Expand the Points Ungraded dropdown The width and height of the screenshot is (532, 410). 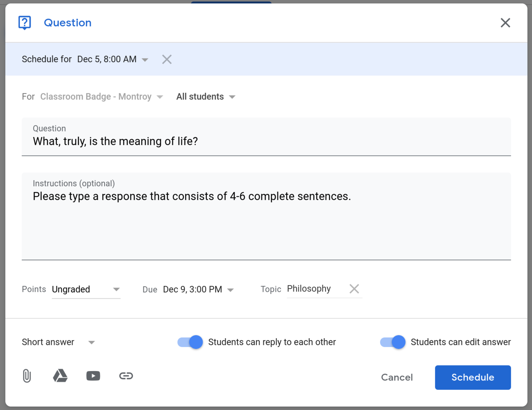tap(86, 289)
